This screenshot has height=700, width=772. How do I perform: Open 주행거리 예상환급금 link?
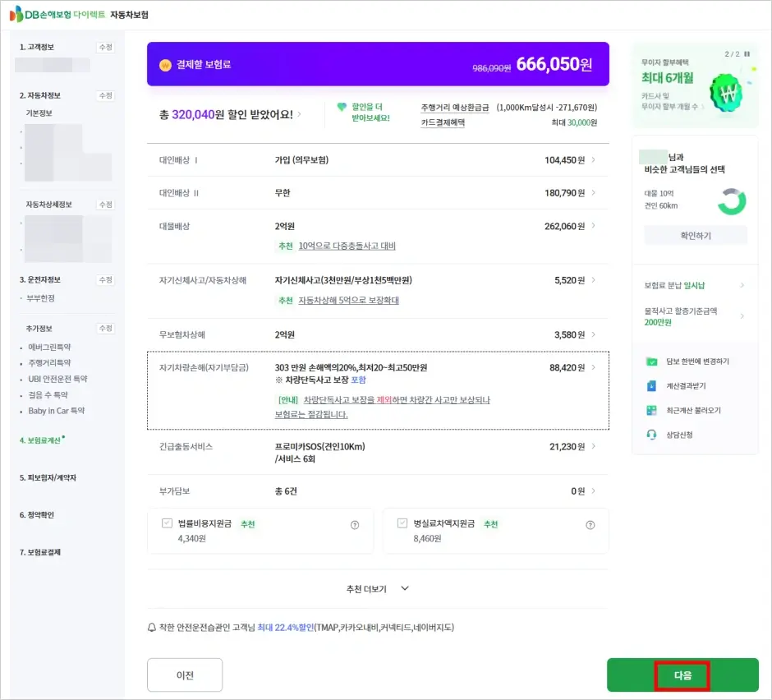[455, 108]
